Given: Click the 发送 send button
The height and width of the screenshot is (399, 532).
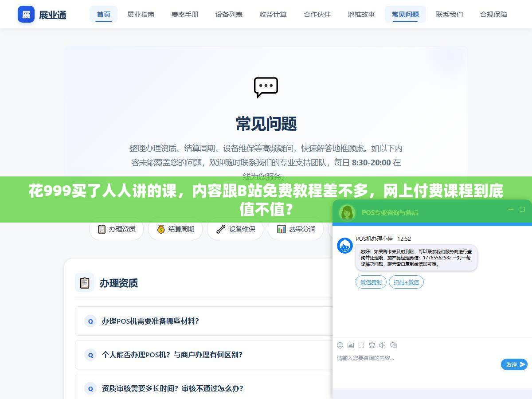Looking at the screenshot, I should pyautogui.click(x=514, y=364).
